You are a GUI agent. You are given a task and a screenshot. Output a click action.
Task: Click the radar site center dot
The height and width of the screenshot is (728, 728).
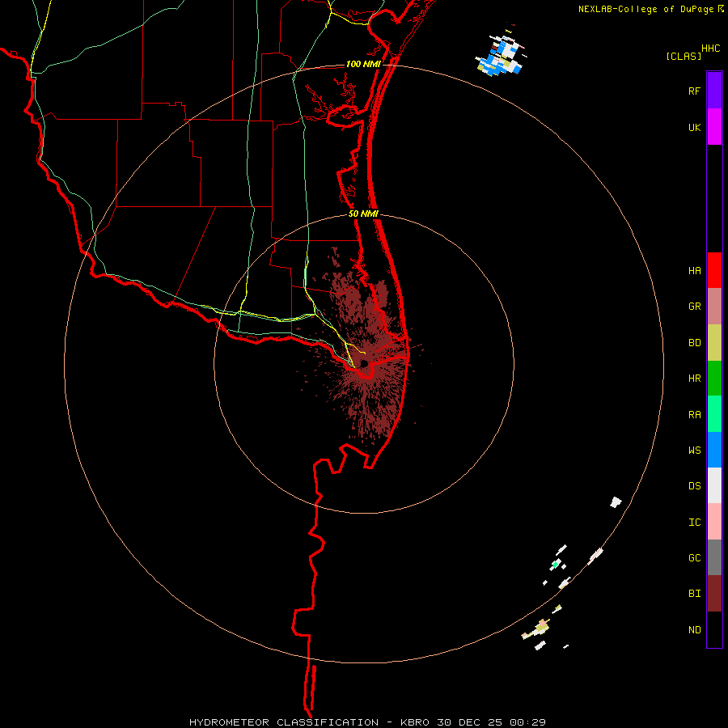point(364,363)
